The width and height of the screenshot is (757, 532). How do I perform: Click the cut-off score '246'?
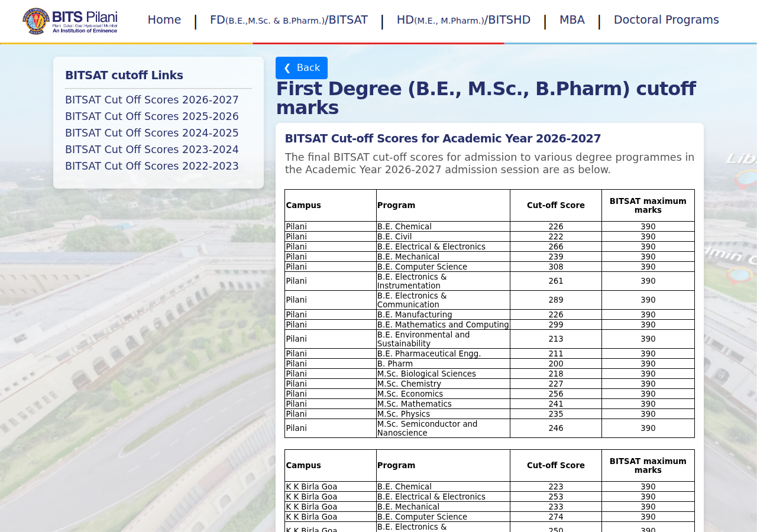click(556, 429)
